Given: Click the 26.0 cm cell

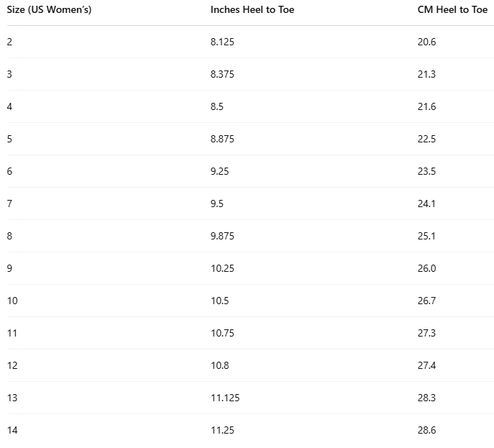Looking at the screenshot, I should (426, 268).
